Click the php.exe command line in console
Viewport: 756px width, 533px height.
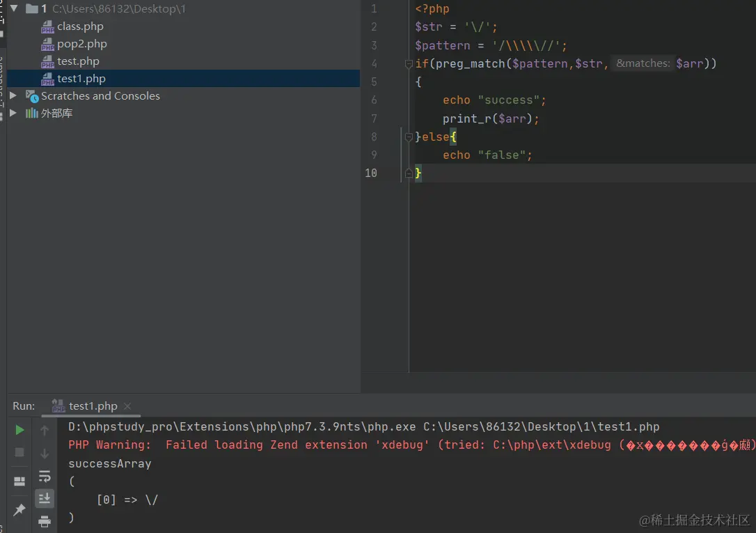(363, 427)
